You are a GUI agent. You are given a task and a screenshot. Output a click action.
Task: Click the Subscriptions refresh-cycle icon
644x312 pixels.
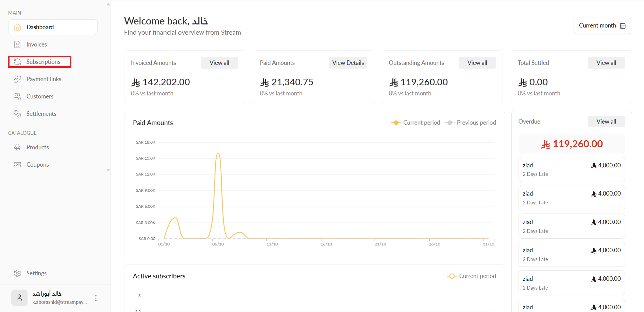(x=17, y=62)
